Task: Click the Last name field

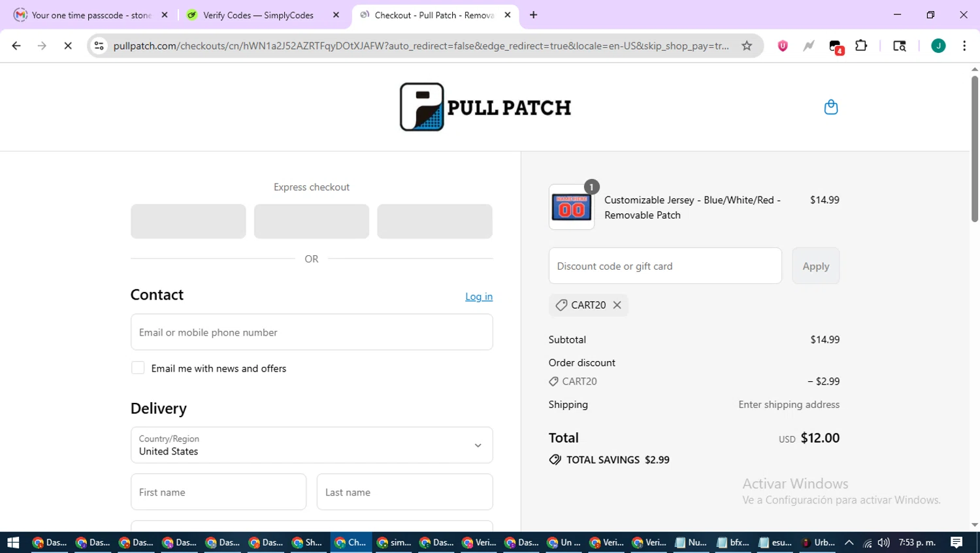Action: coord(404,492)
